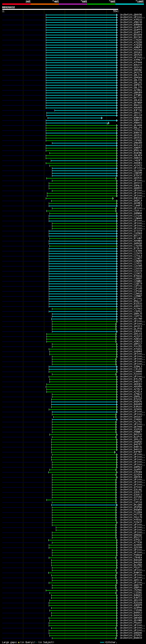Select the UniRef100_B0F587 label

[x=131, y=452]
